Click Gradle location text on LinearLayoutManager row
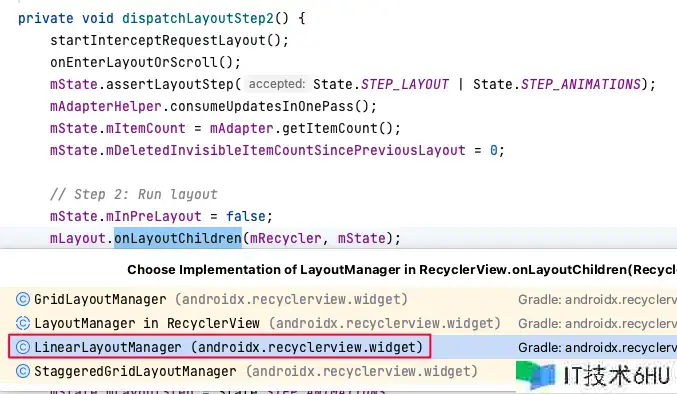677x394 pixels. [598, 347]
